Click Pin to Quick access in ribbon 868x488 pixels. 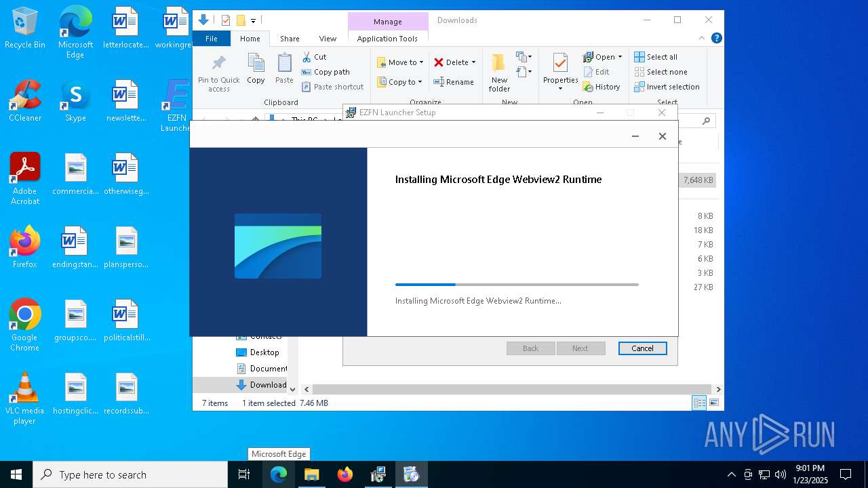point(218,73)
